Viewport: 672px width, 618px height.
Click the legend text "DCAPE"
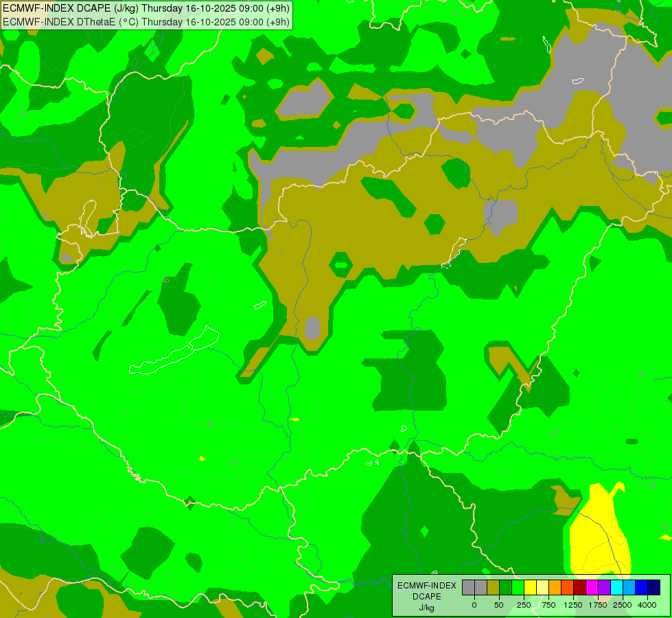coord(427,597)
